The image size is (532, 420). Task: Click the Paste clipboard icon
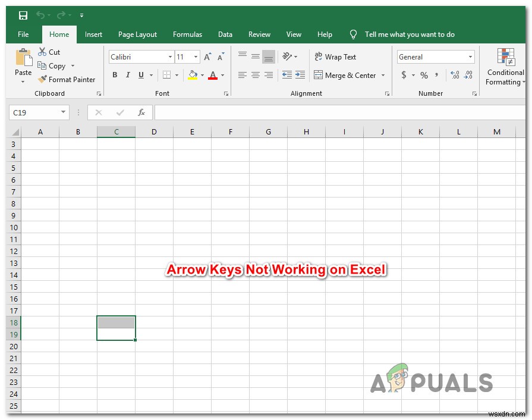click(23, 57)
